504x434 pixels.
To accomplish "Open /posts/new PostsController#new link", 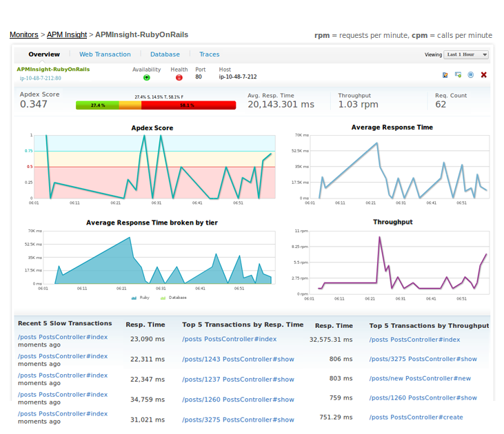I will pos(420,378).
